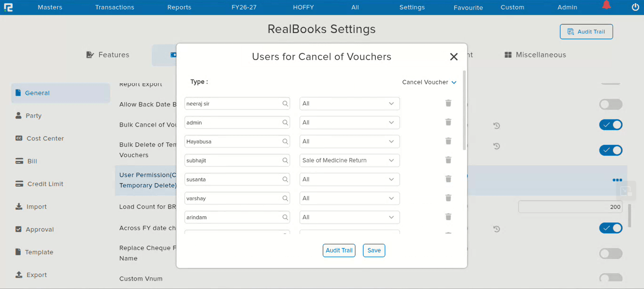
Task: Open history icon for Bulk Delete row
Action: (x=496, y=146)
